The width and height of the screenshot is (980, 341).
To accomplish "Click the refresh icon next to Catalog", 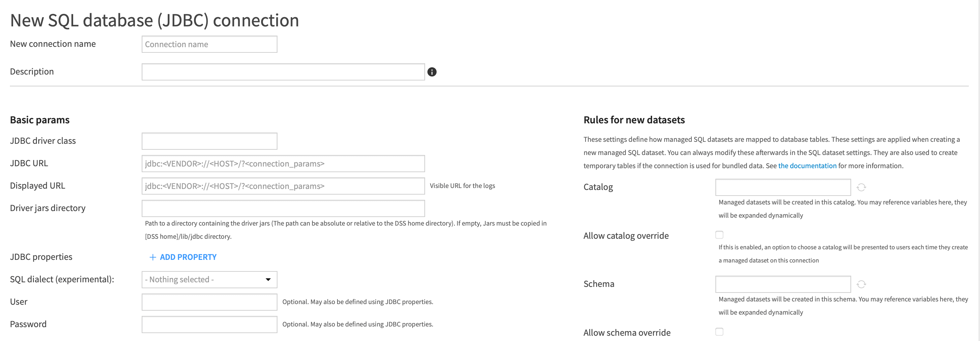I will click(861, 187).
